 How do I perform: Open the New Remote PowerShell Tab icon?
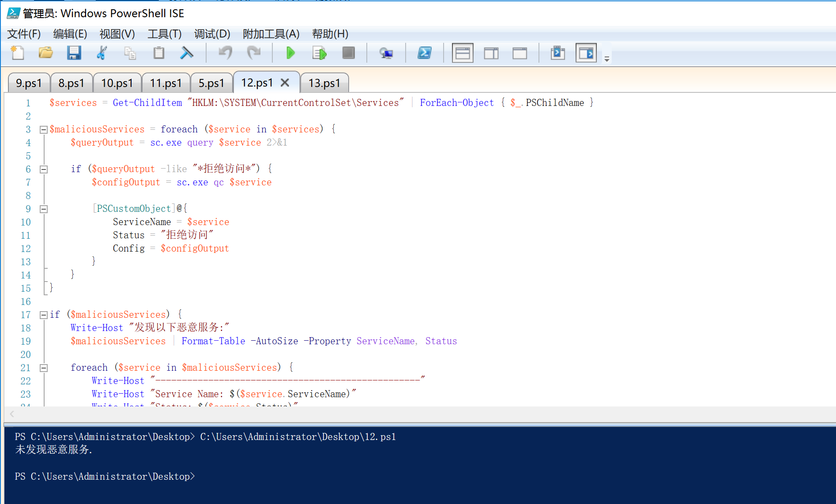[x=386, y=53]
